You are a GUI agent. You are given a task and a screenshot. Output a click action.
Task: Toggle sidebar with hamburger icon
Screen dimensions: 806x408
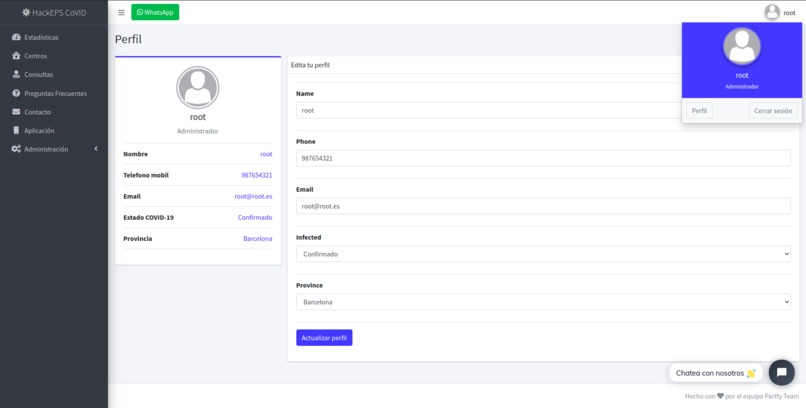(121, 12)
